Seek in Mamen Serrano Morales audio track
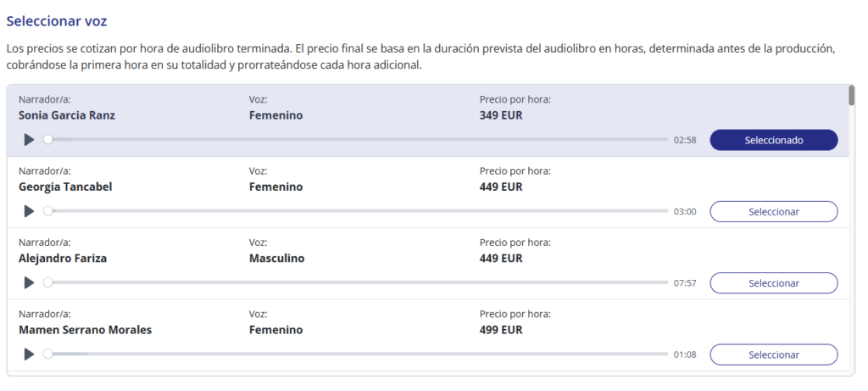The image size is (868, 391). coord(356,353)
